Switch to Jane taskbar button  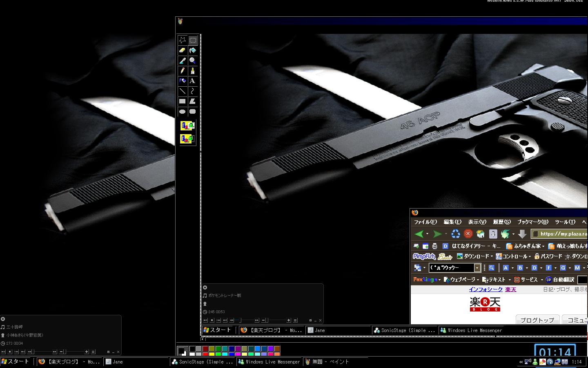[x=136, y=362]
